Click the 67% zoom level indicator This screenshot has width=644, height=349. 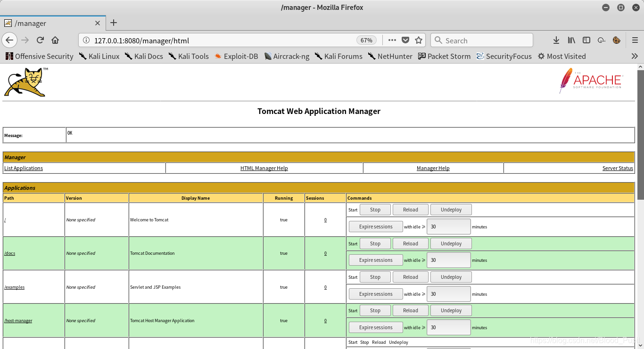pyautogui.click(x=366, y=41)
